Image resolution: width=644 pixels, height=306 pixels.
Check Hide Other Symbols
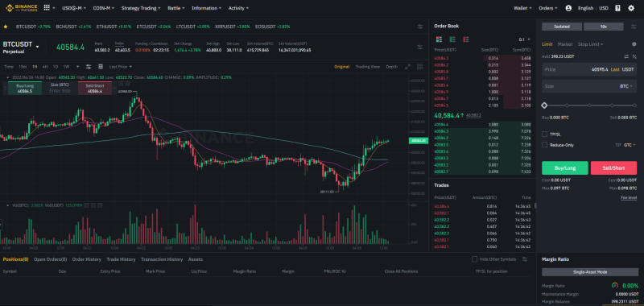(x=474, y=259)
